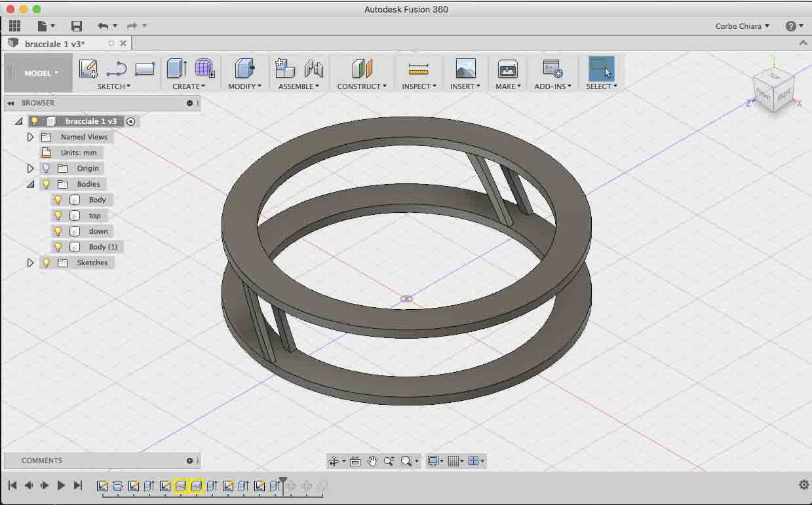Click the Select tool icon
The height and width of the screenshot is (505, 812).
[601, 68]
